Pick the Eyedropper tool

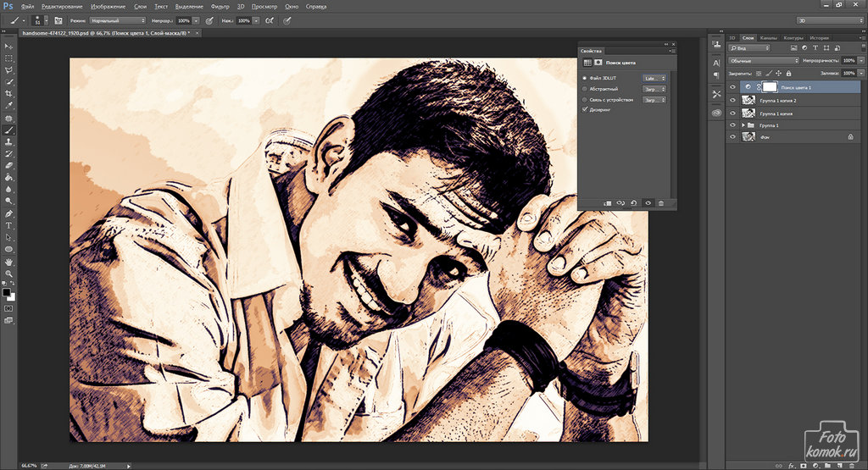8,106
